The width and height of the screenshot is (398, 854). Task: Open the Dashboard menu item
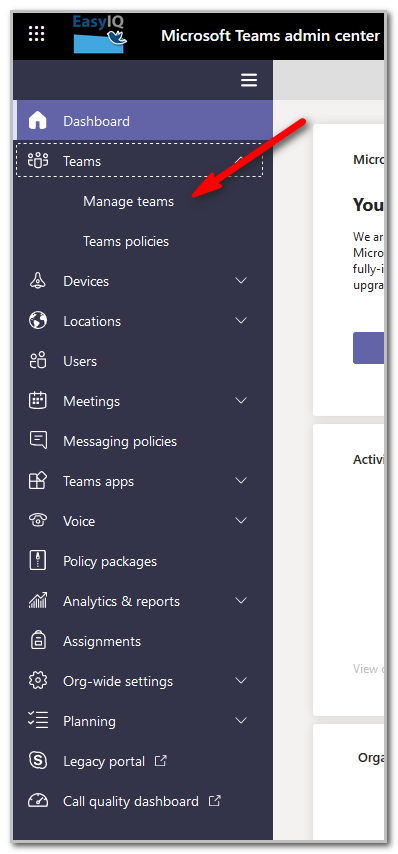click(x=143, y=120)
